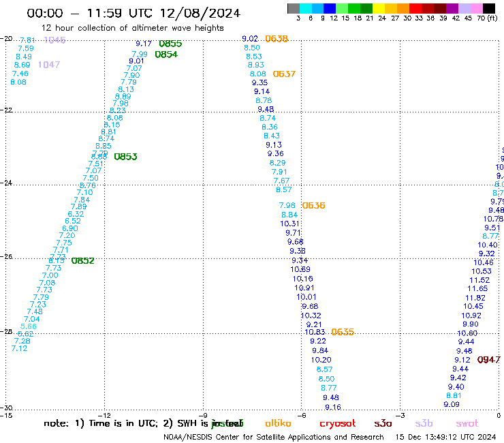Click the wave height value 10.83
This screenshot has height=443, width=504.
pos(315,332)
